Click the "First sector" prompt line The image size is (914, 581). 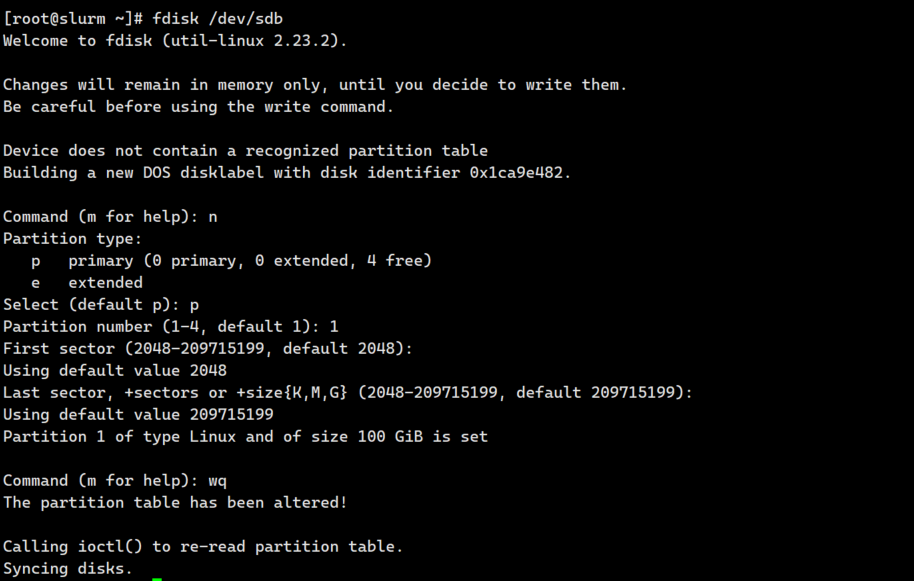coord(207,349)
